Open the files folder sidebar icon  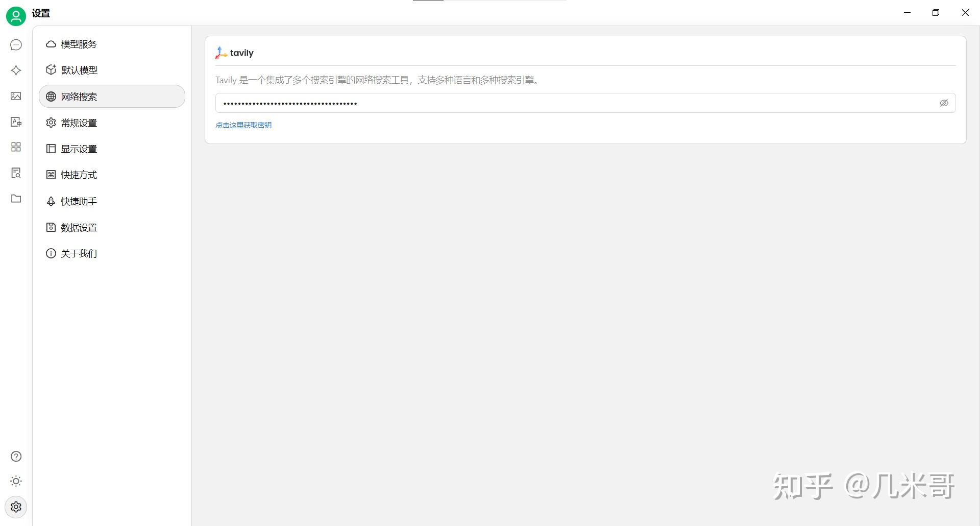coord(16,199)
